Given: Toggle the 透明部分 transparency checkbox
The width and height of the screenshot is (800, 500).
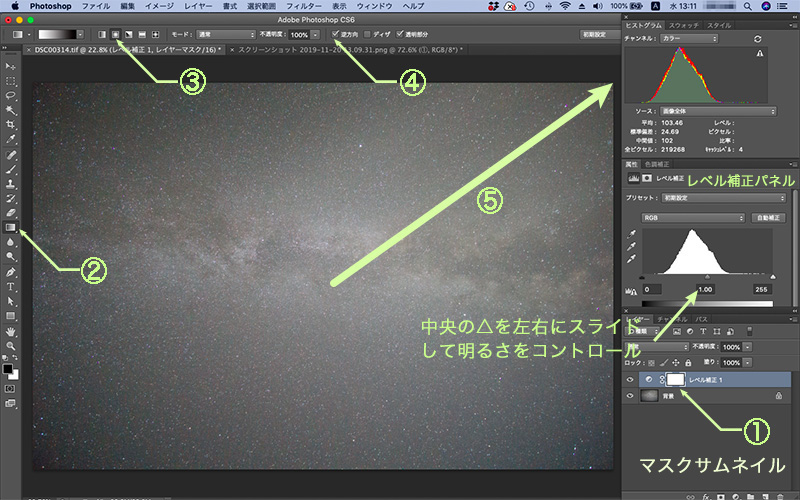Looking at the screenshot, I should (399, 34).
